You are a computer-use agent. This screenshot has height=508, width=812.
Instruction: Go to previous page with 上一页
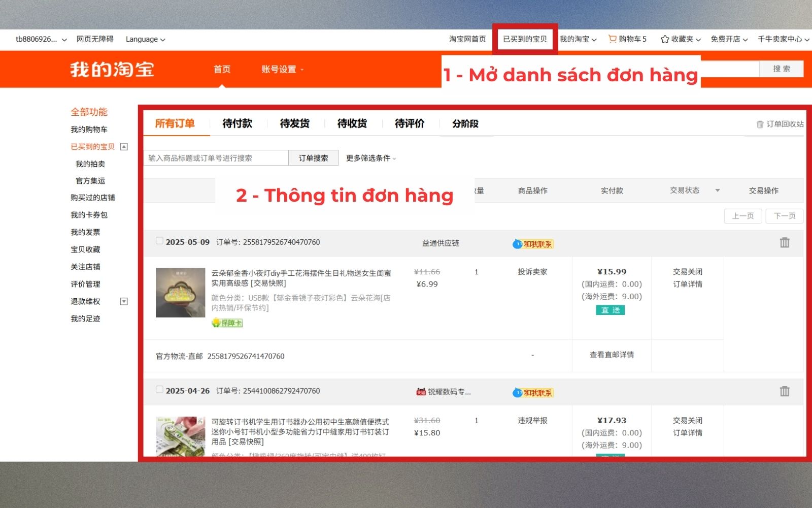click(x=743, y=216)
